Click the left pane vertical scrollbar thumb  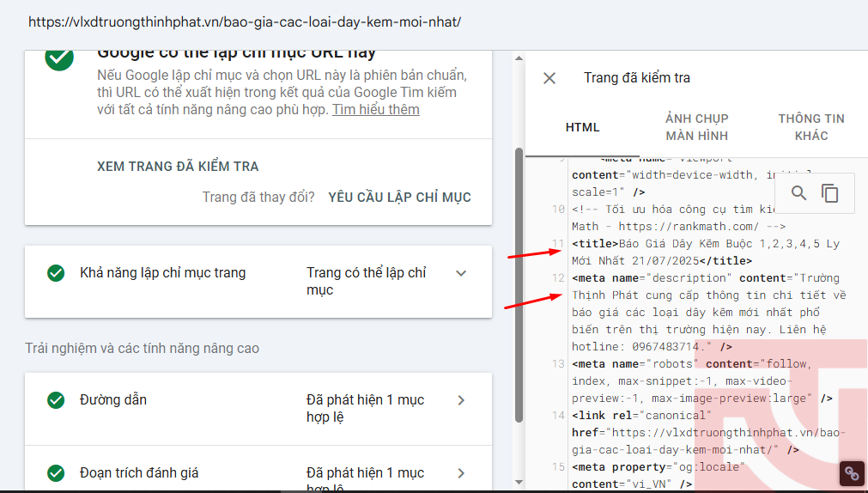(519, 285)
